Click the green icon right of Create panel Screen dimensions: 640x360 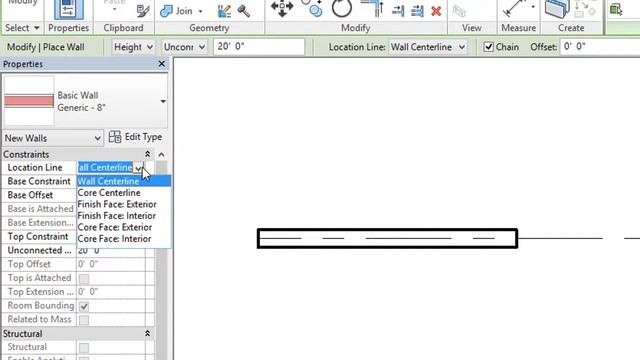coord(616,9)
